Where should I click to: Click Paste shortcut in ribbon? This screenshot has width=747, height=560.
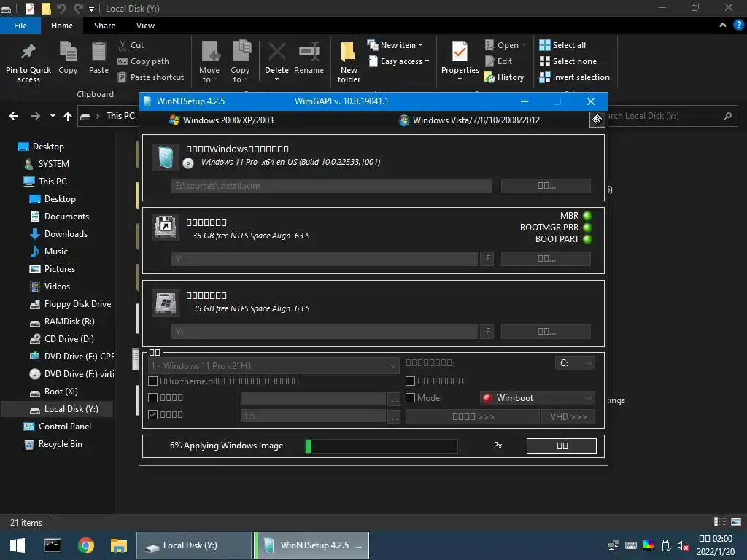150,77
